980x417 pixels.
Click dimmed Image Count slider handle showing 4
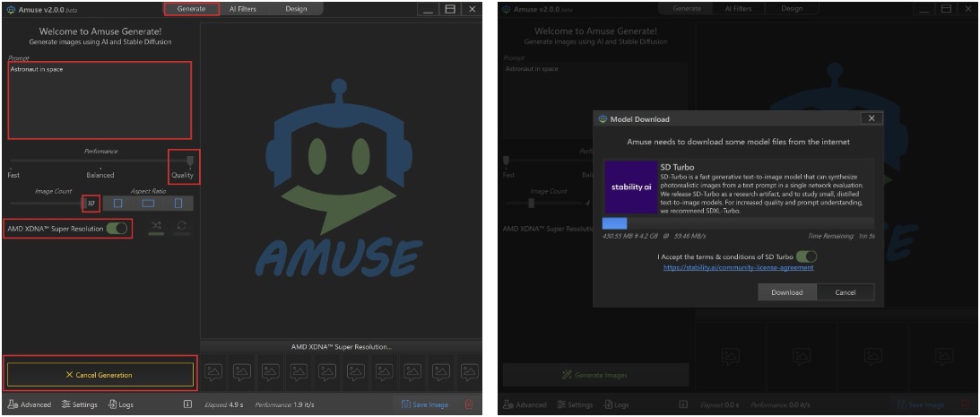click(x=532, y=203)
